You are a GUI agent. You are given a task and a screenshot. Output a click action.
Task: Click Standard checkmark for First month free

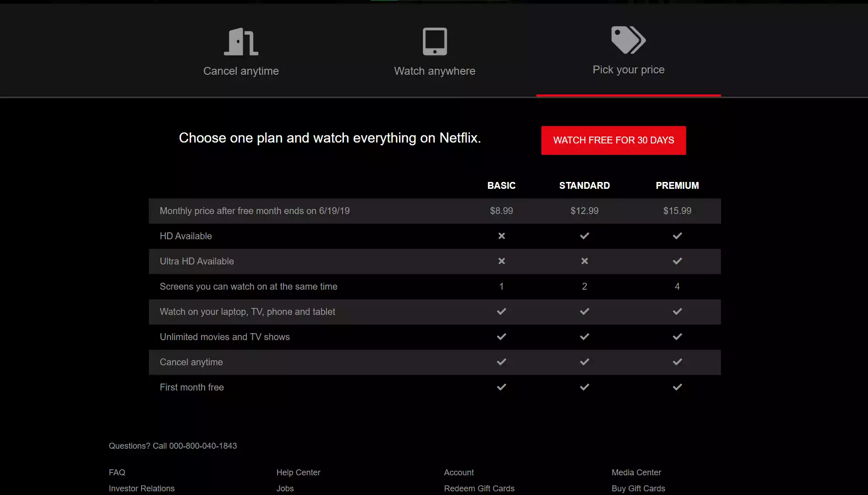click(x=584, y=387)
